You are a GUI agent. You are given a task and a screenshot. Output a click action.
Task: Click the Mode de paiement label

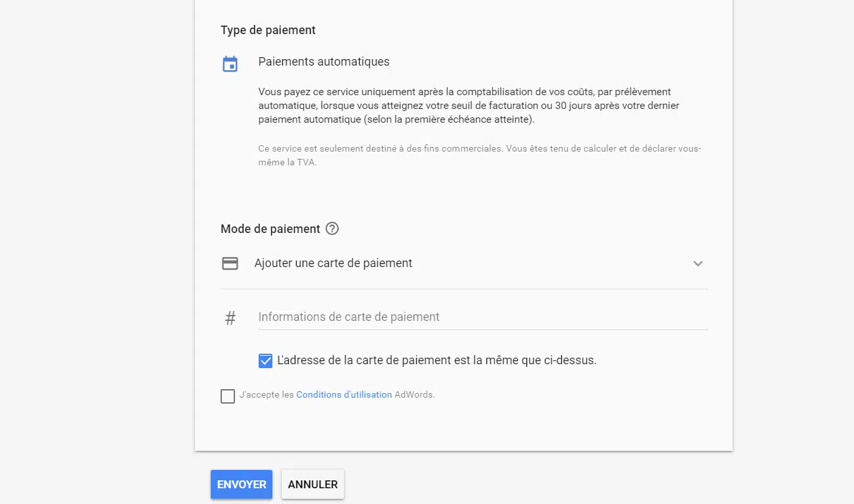270,229
